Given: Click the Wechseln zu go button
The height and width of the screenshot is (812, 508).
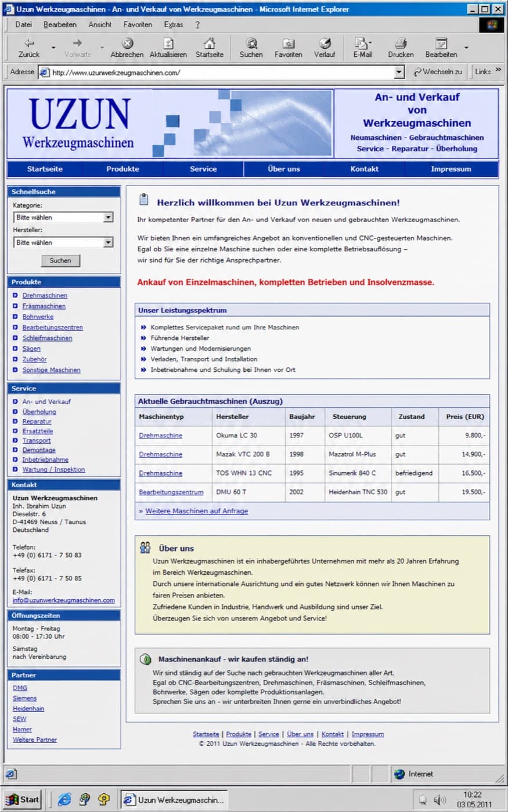Looking at the screenshot, I should pos(438,72).
